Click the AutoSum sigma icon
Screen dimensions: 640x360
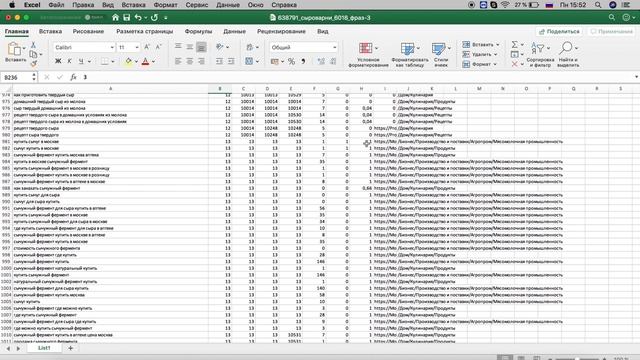point(515,44)
